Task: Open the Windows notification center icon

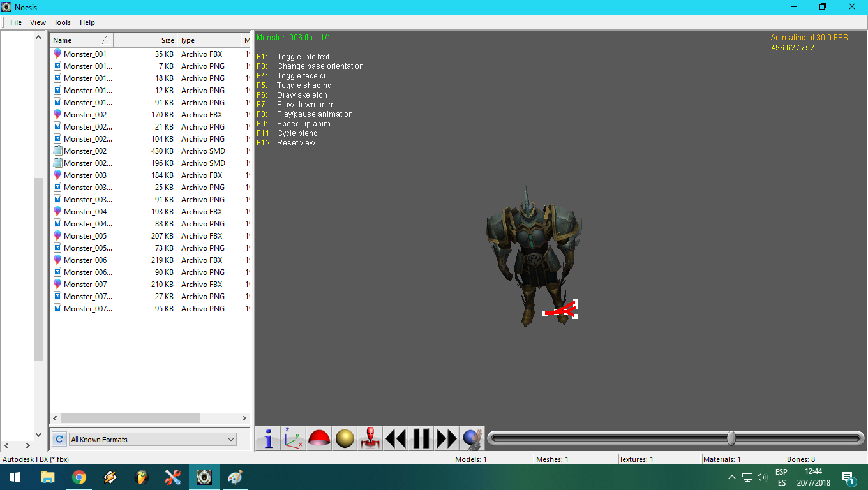Action: [x=848, y=477]
